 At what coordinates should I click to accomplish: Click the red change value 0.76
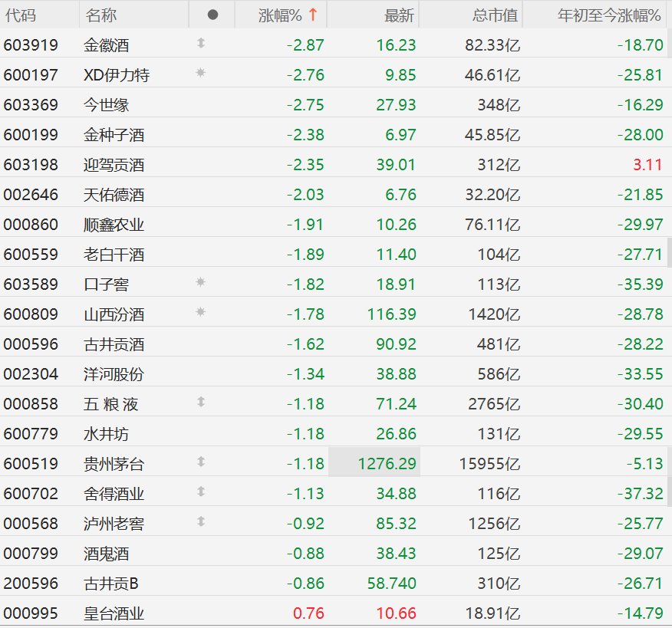point(308,614)
